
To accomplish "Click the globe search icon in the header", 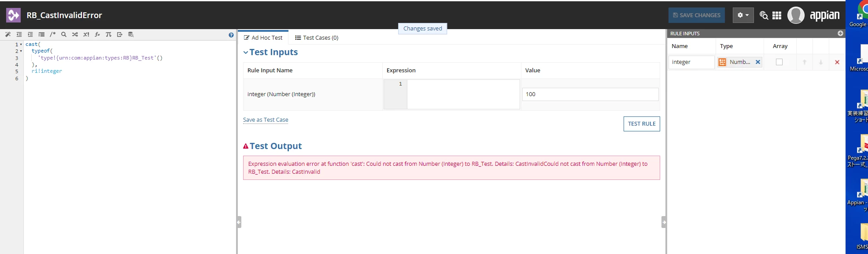I will pos(764,15).
